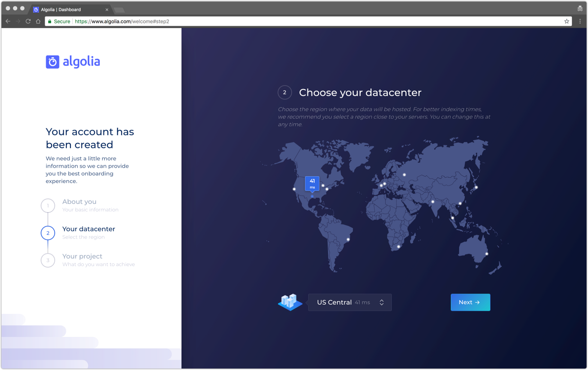Click the Algolia logo
Image resolution: width=588 pixels, height=370 pixels.
pyautogui.click(x=73, y=62)
